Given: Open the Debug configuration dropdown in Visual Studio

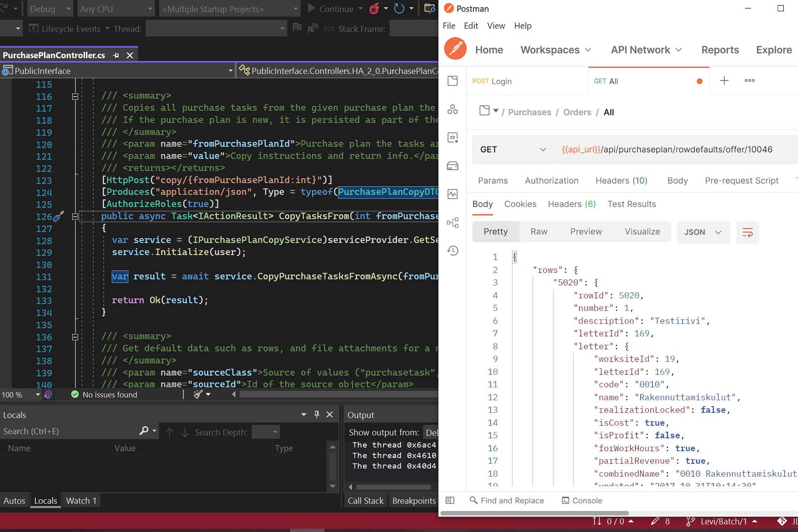Looking at the screenshot, I should [50, 8].
